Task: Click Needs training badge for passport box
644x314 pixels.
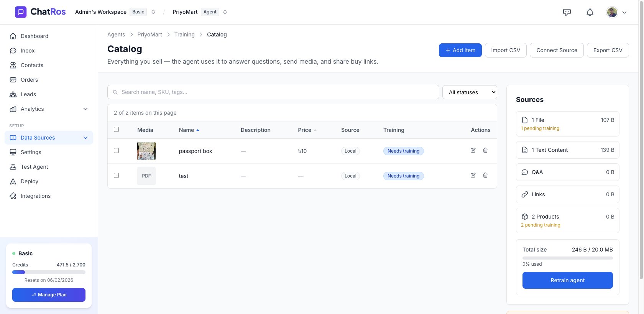Action: tap(403, 151)
